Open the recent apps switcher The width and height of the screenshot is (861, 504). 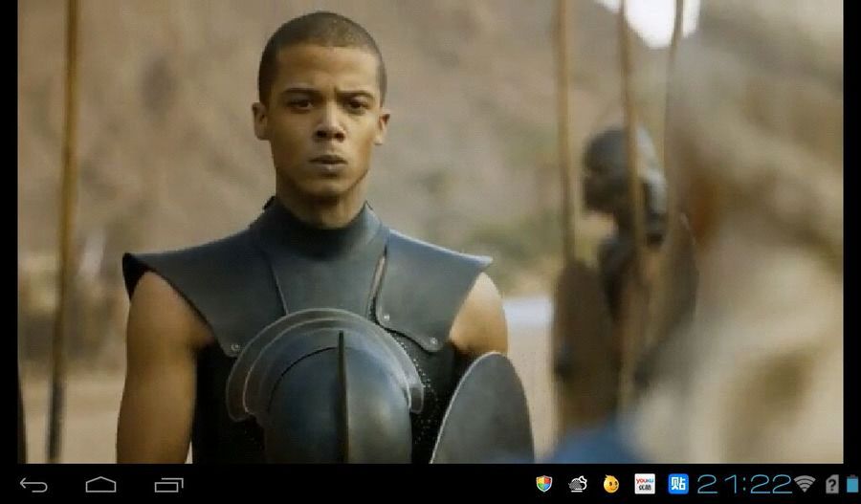168,484
